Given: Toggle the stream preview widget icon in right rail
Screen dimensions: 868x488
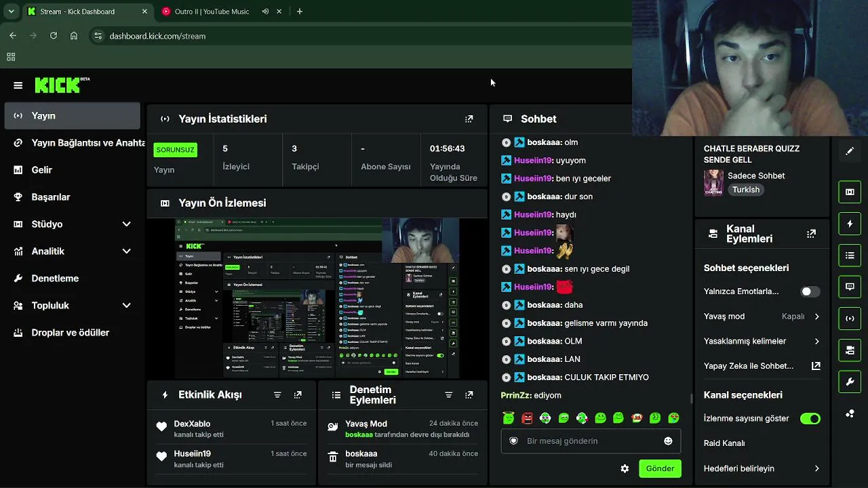Looking at the screenshot, I should (x=850, y=192).
